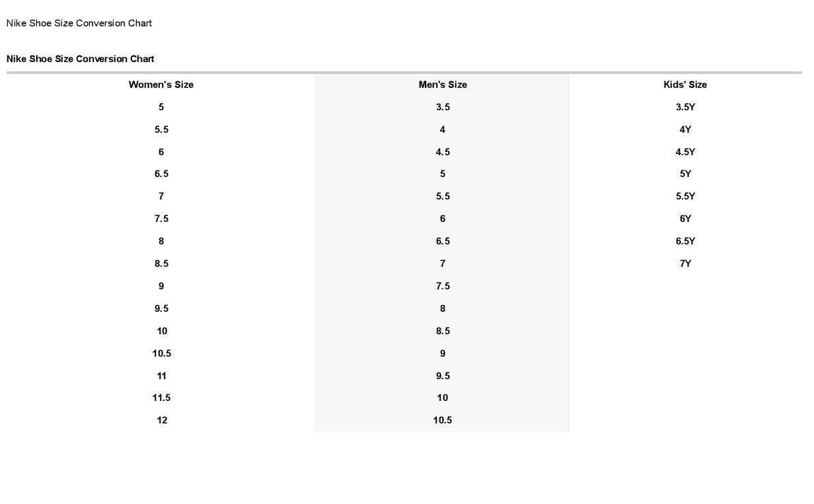Click Kids' size 5.5Y cell
The width and height of the screenshot is (814, 504).
click(685, 196)
